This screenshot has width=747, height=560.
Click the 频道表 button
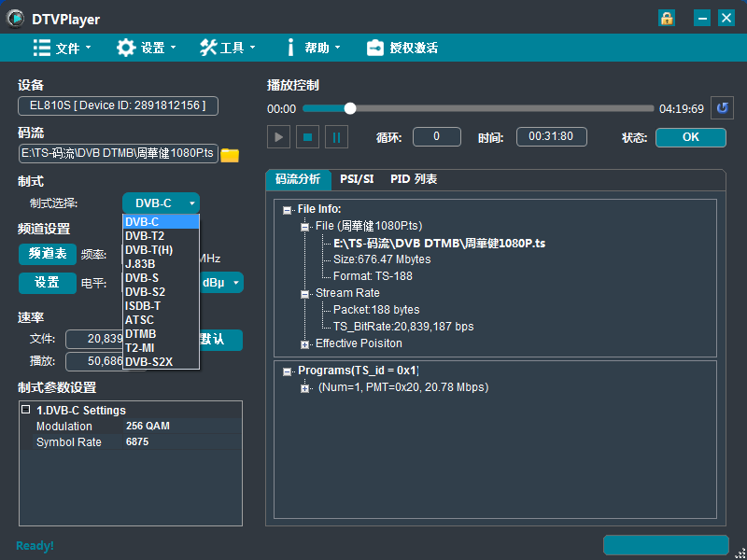pyautogui.click(x=48, y=254)
